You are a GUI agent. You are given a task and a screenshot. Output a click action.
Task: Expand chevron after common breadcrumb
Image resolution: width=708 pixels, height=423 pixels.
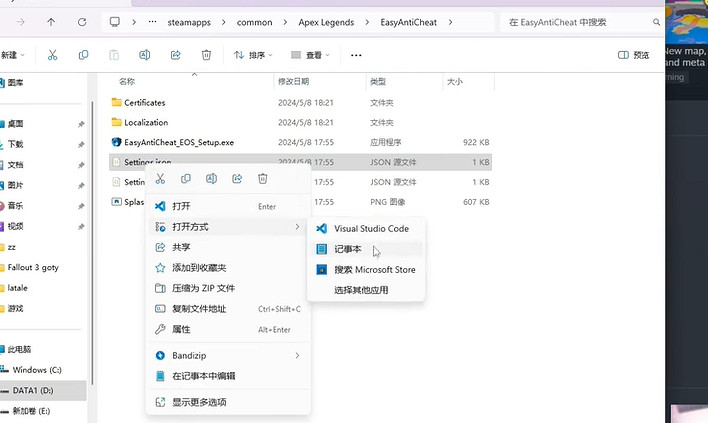[x=285, y=22]
